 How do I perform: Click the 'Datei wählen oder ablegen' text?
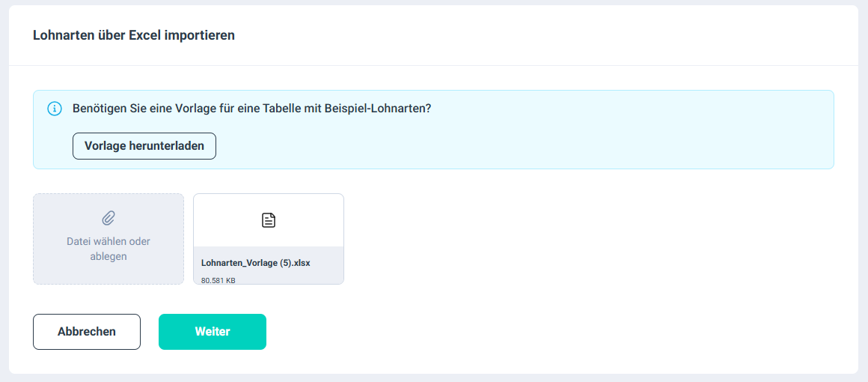[x=109, y=242]
